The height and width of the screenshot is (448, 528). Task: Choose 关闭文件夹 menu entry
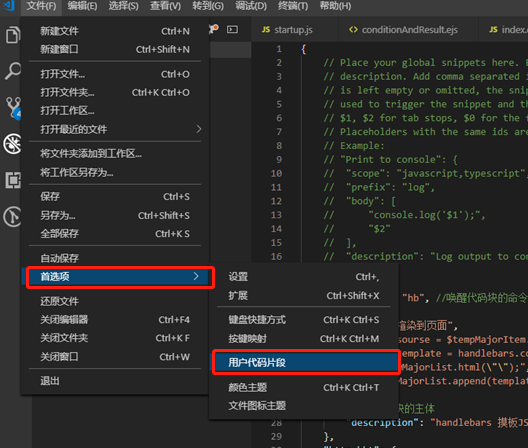[114, 338]
